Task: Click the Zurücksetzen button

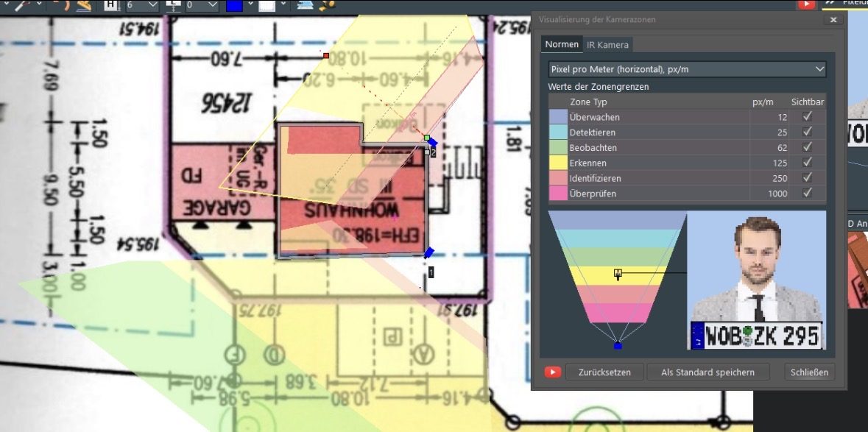Action: [x=604, y=372]
